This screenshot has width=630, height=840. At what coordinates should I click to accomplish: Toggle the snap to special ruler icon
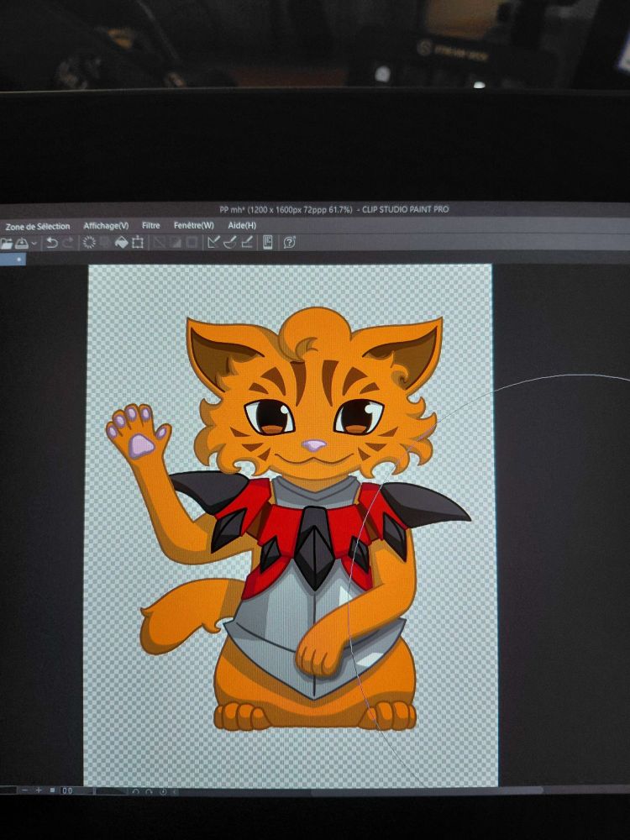(x=230, y=242)
